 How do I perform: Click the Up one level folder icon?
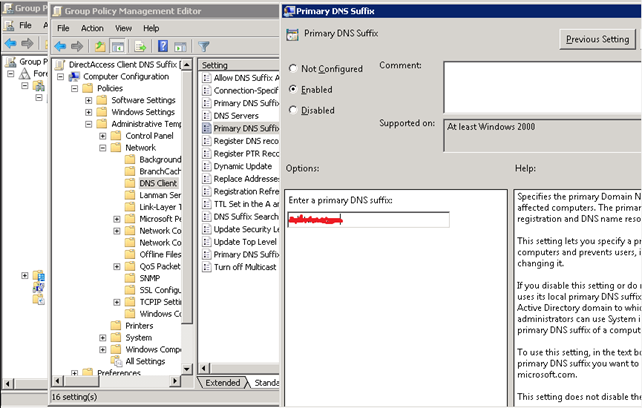(101, 46)
